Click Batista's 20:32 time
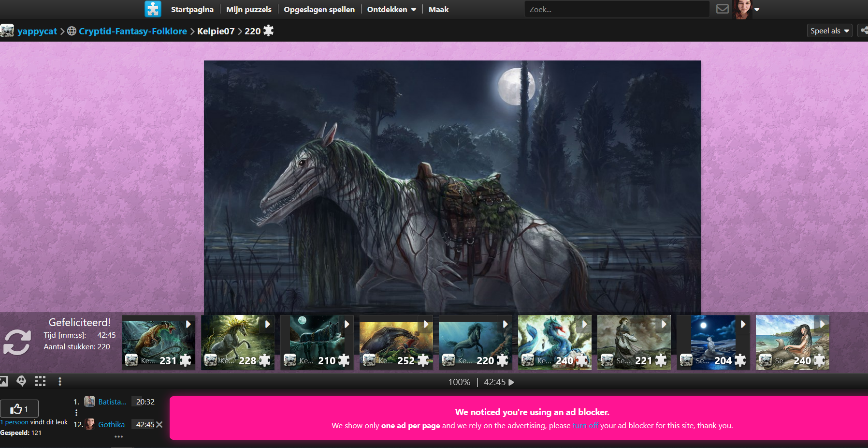This screenshot has height=448, width=868. [x=145, y=402]
